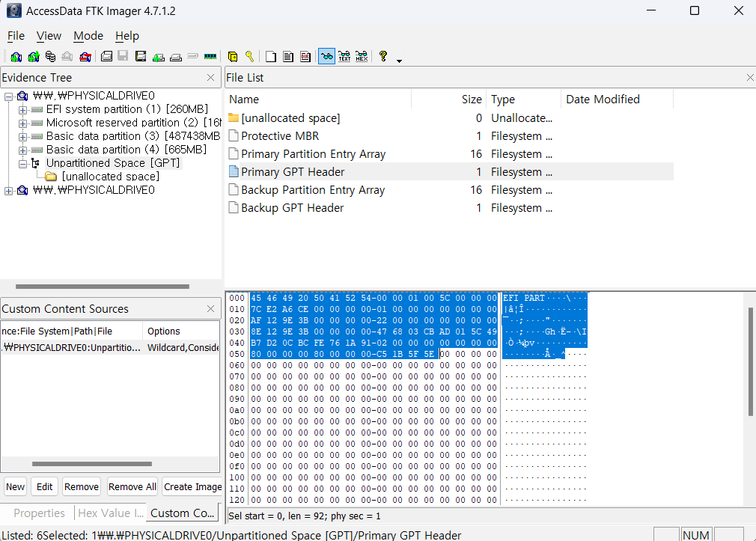
Task: Run Detect EFS Encryption key icon
Action: (249, 56)
